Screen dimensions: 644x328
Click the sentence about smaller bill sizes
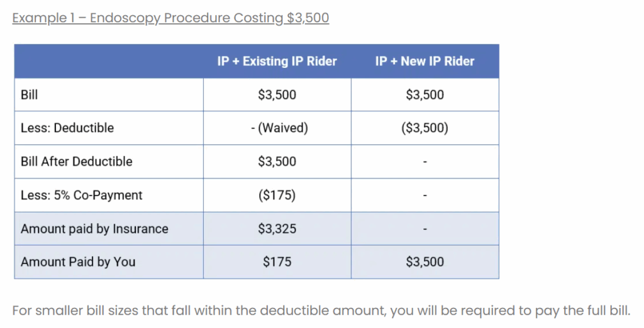click(x=321, y=310)
